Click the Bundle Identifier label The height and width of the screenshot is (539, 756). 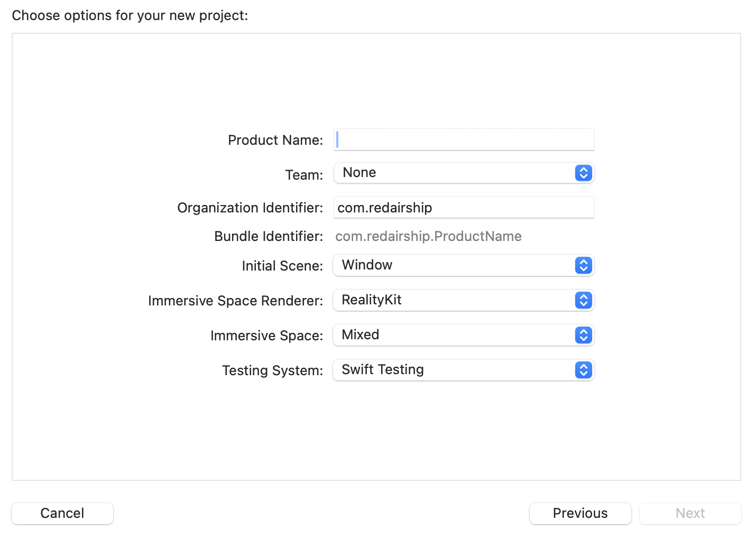(x=268, y=236)
